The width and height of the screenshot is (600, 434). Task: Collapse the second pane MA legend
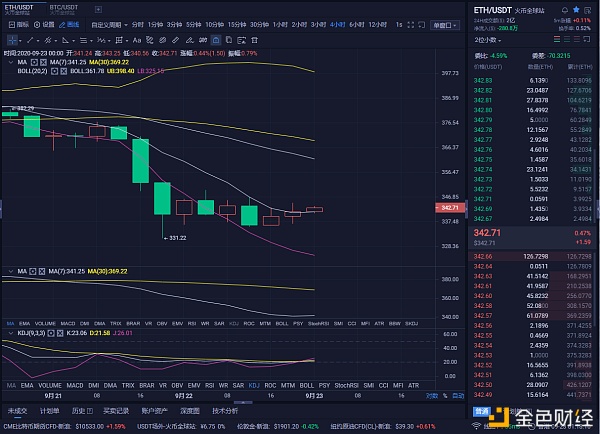11,271
